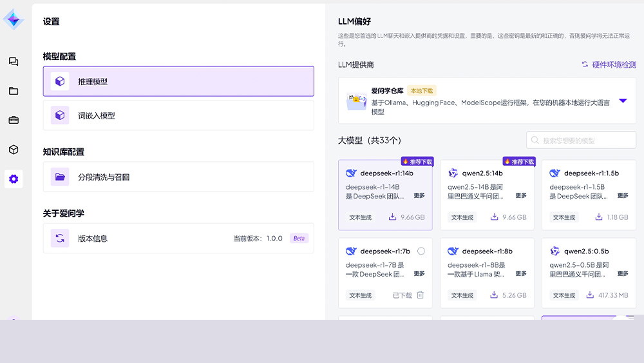644x363 pixels.
Task: Open the folder icon in left sidebar
Action: 14,91
